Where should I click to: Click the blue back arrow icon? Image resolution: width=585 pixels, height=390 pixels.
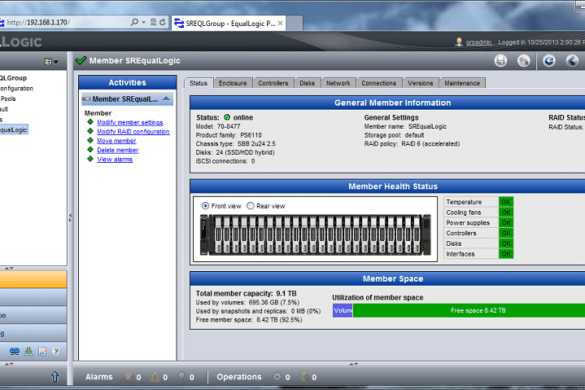coord(572,60)
